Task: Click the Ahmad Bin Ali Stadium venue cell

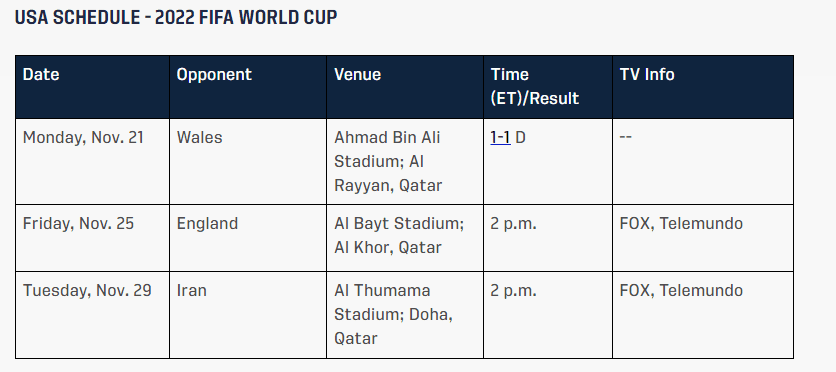Action: pos(405,161)
